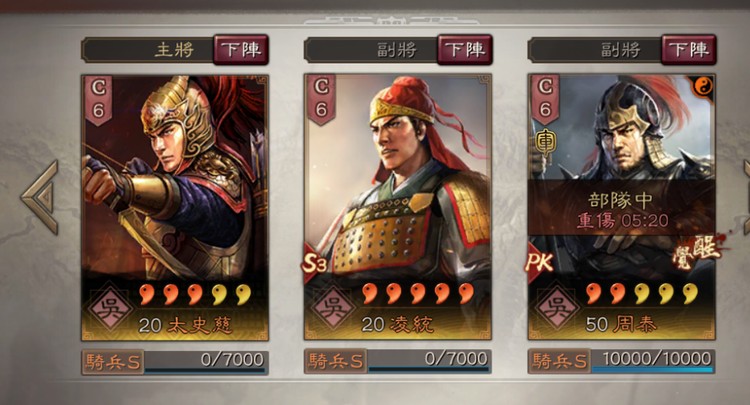Tap the 主將 slot label

point(174,49)
